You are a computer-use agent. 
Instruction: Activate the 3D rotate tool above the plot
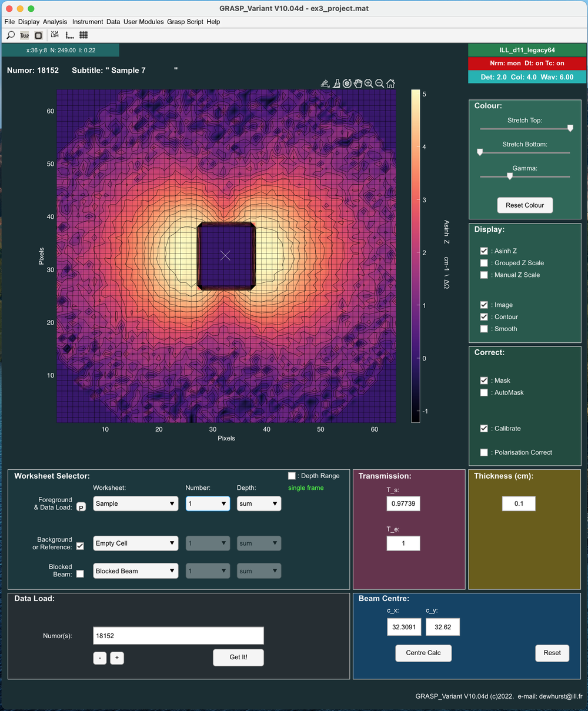point(347,84)
